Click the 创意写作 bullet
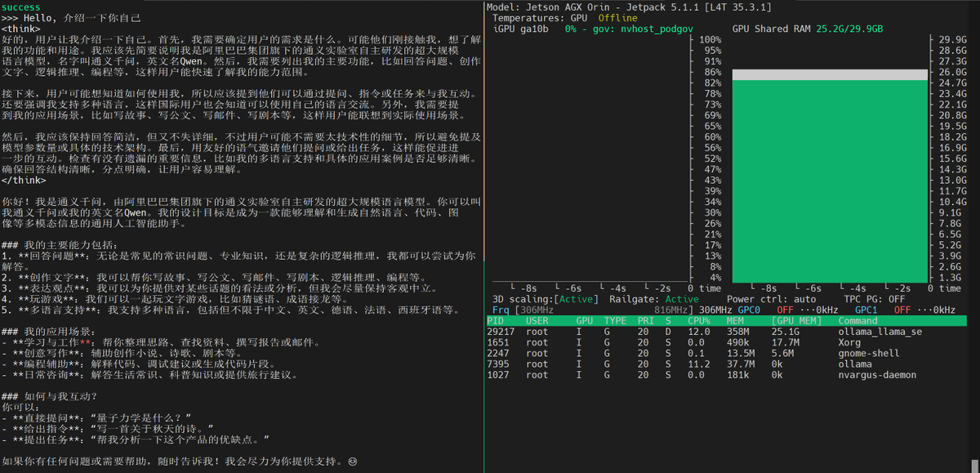 124,353
